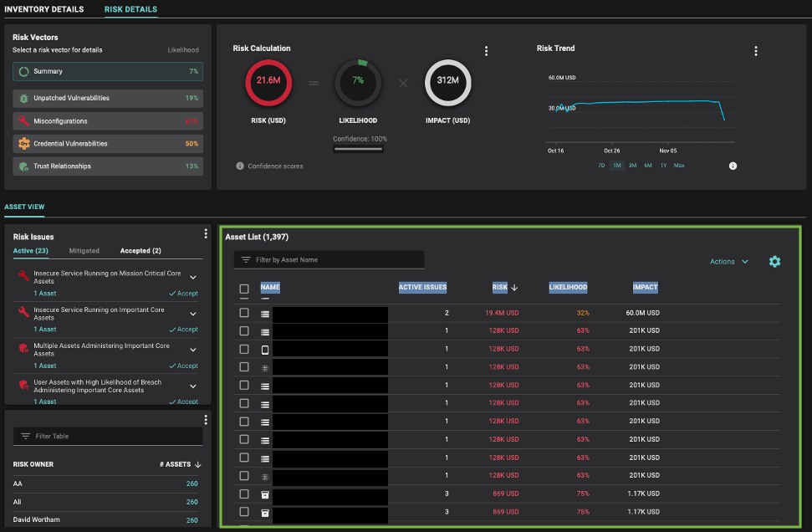Click the Confidence scores info icon
This screenshot has width=812, height=532.
(x=240, y=166)
